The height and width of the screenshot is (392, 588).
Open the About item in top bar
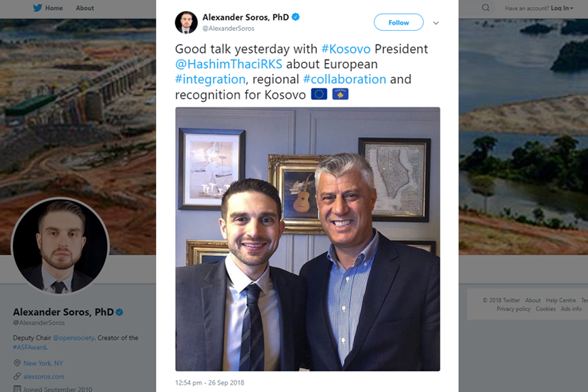pyautogui.click(x=85, y=8)
